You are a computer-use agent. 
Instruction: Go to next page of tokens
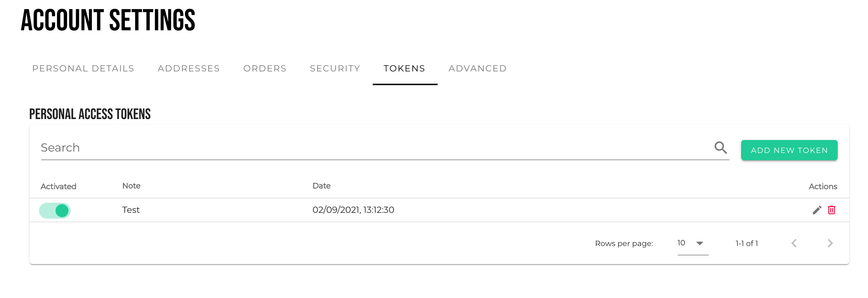[x=830, y=243]
